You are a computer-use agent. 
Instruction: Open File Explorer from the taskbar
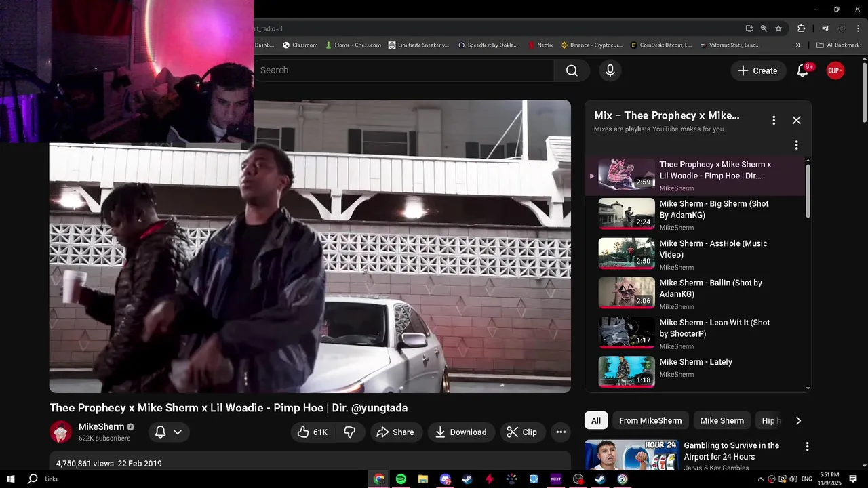(423, 479)
